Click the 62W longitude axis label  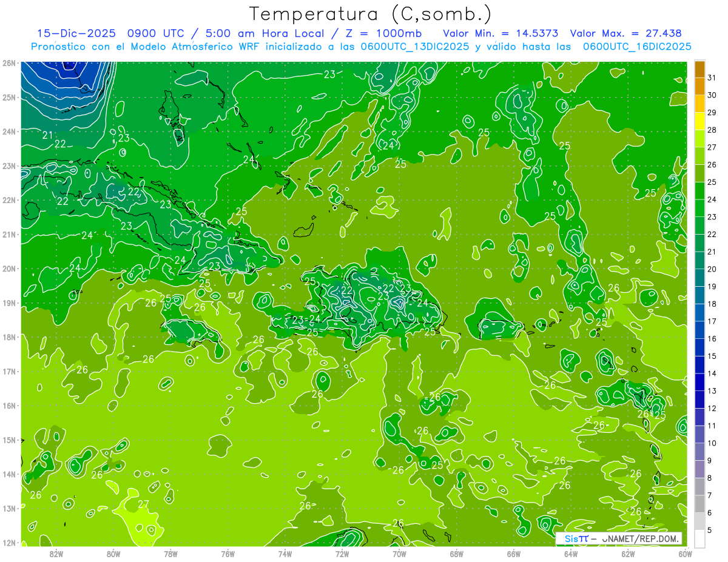point(628,553)
